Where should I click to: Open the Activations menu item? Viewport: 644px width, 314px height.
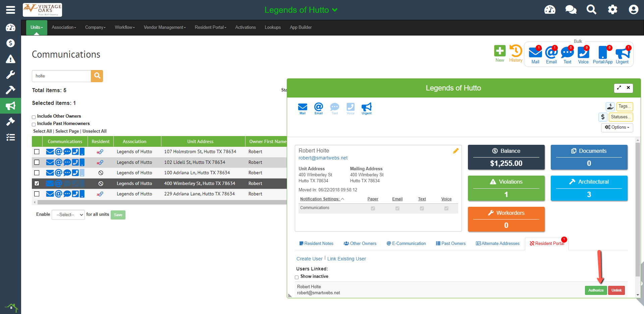245,27
